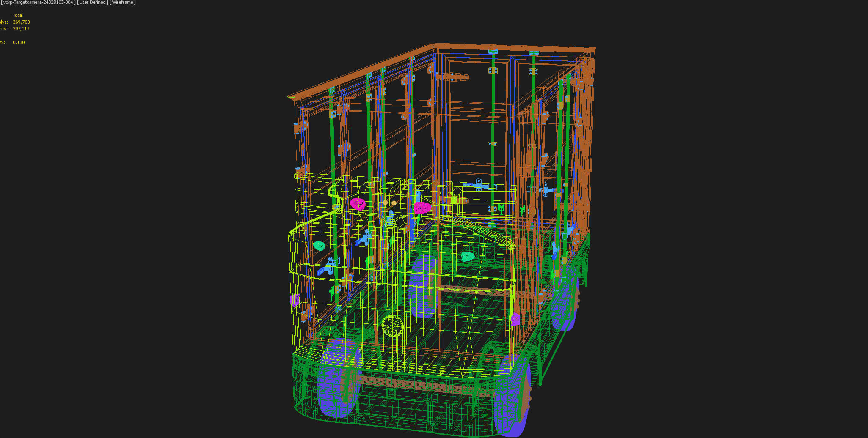
Task: Select the FPS value 0.130
Action: [x=19, y=42]
